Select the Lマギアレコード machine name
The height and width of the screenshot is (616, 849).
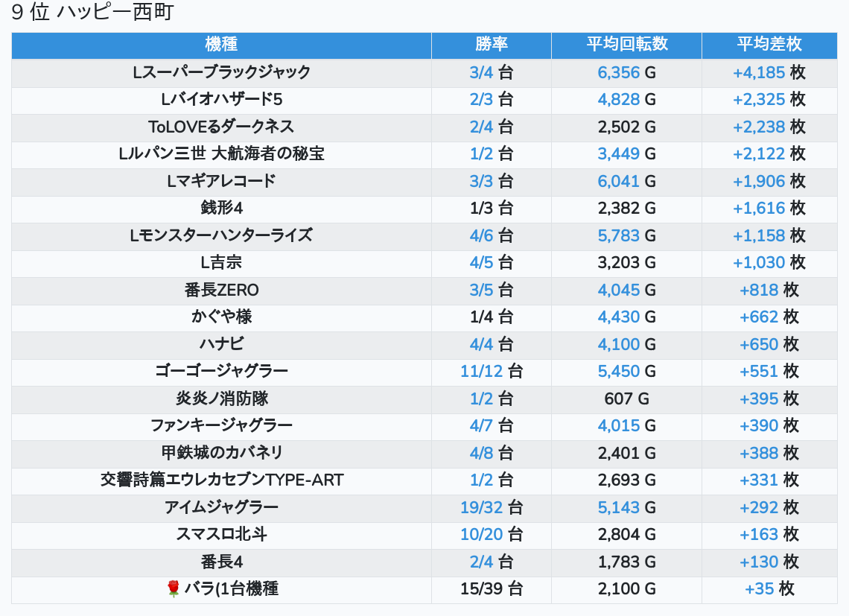coord(221,182)
